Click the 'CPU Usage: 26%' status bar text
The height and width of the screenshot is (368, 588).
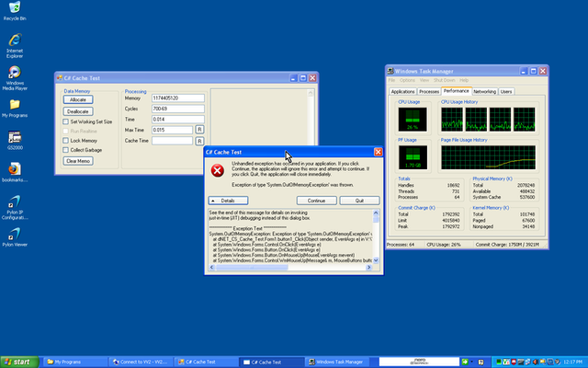click(443, 245)
